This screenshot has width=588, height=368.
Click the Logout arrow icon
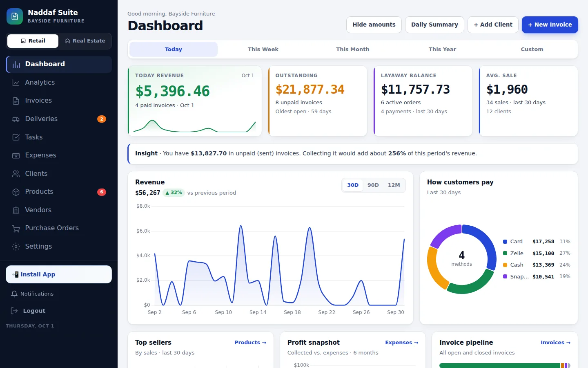(14, 311)
